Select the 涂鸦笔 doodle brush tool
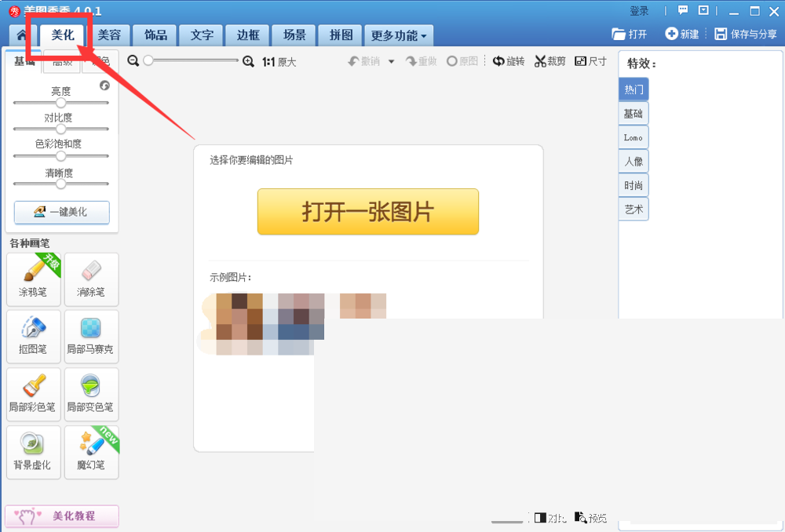785x532 pixels. (x=34, y=279)
